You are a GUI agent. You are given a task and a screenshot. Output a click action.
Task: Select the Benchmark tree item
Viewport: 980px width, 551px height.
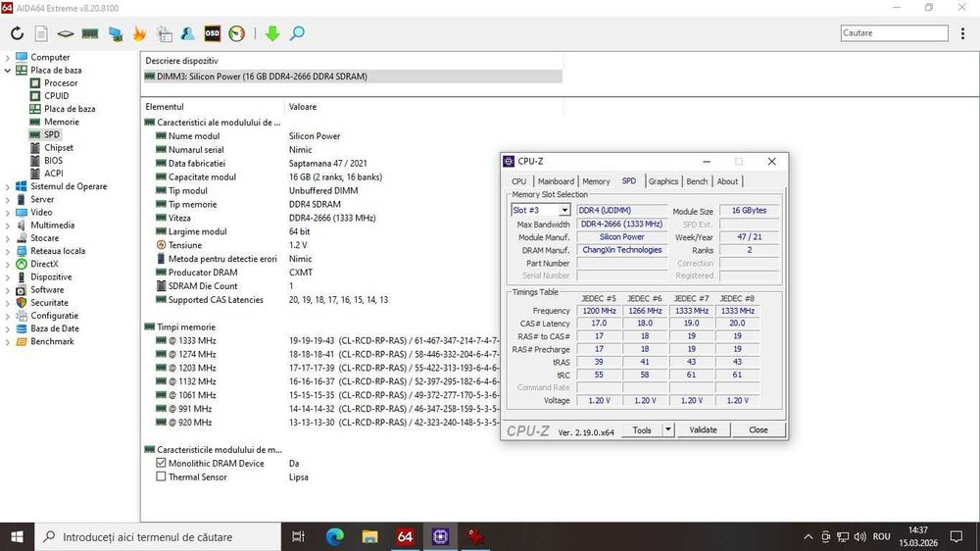[x=52, y=341]
